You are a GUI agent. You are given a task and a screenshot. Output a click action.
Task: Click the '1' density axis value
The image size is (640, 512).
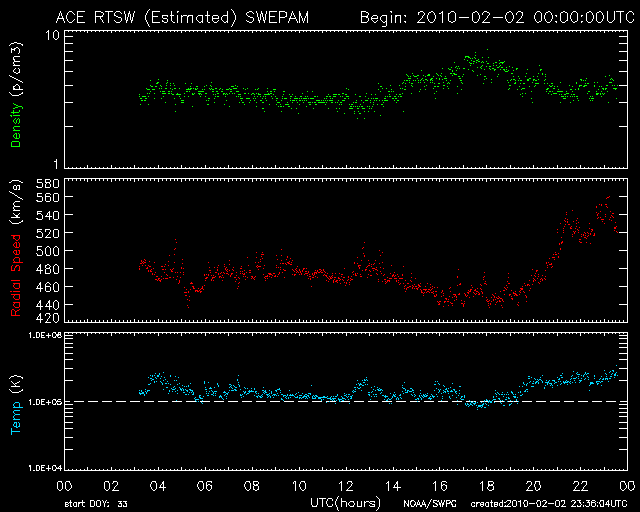[56, 164]
